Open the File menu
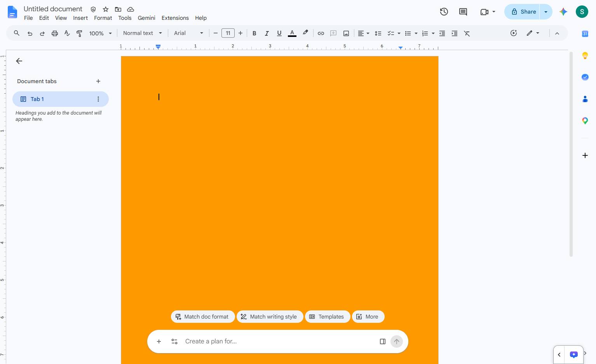 [x=28, y=18]
